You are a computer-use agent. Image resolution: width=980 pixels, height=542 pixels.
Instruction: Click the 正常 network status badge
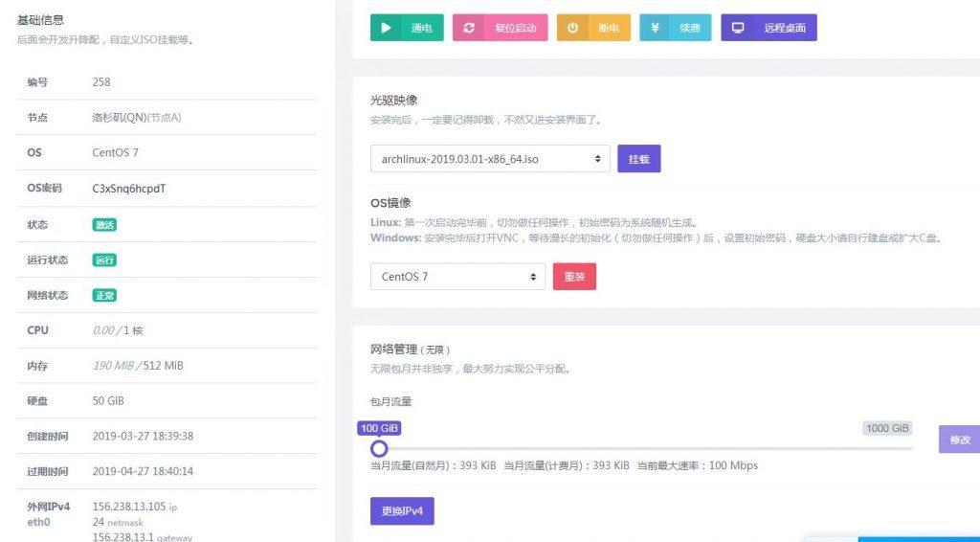tap(104, 296)
